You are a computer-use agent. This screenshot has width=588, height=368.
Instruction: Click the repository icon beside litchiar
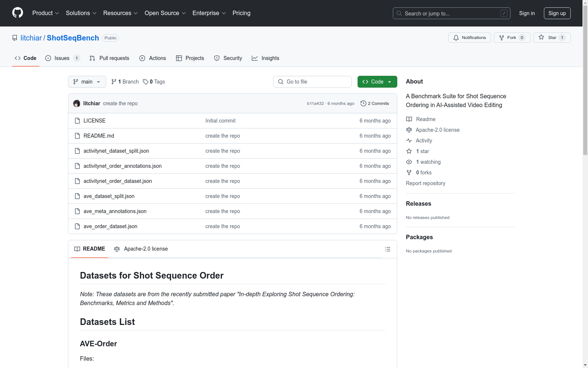(15, 38)
